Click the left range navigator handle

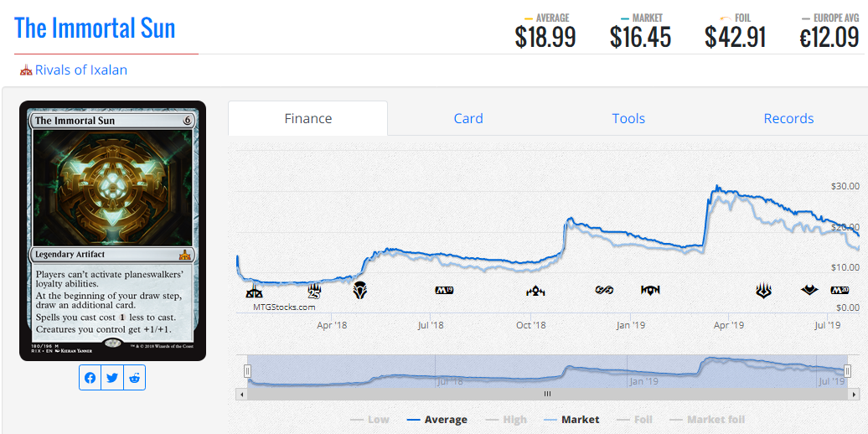point(248,371)
